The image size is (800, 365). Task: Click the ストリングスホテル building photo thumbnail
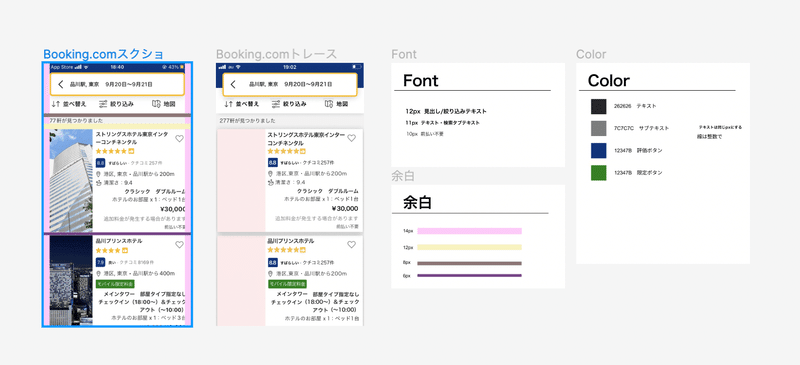click(71, 181)
